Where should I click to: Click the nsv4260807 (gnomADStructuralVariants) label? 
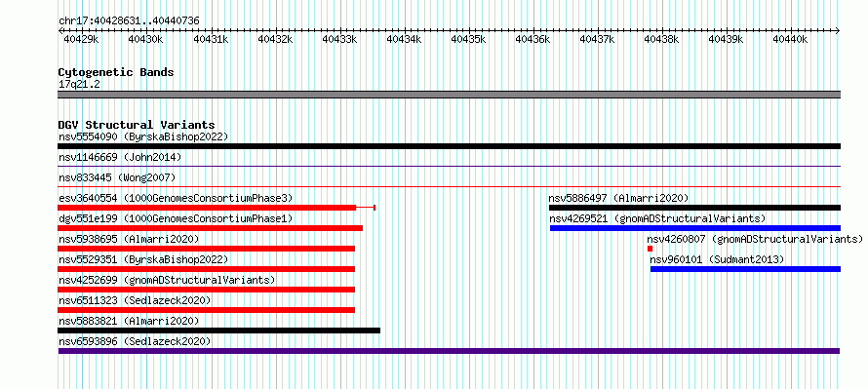click(x=755, y=239)
